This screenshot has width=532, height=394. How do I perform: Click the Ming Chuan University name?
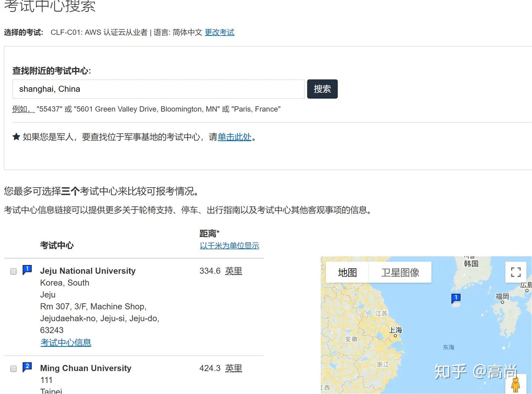(86, 368)
